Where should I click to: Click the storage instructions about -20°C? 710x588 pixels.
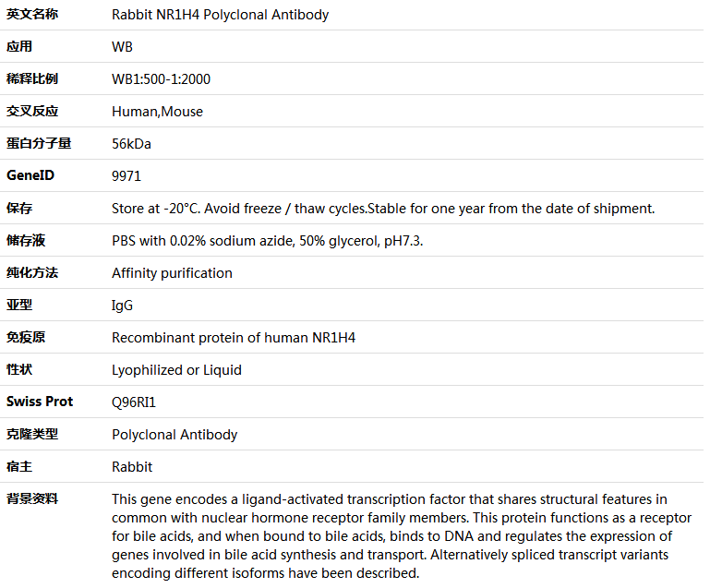(383, 209)
